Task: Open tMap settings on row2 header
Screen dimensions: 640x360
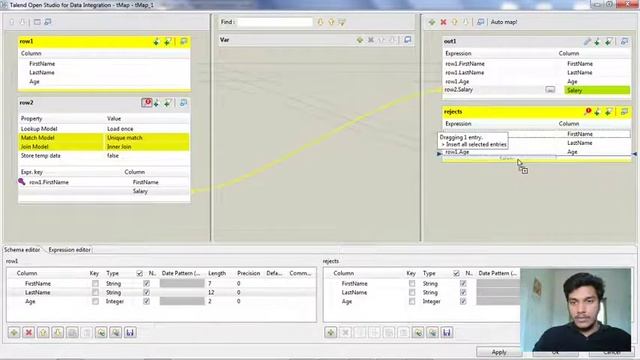Action: [x=147, y=103]
